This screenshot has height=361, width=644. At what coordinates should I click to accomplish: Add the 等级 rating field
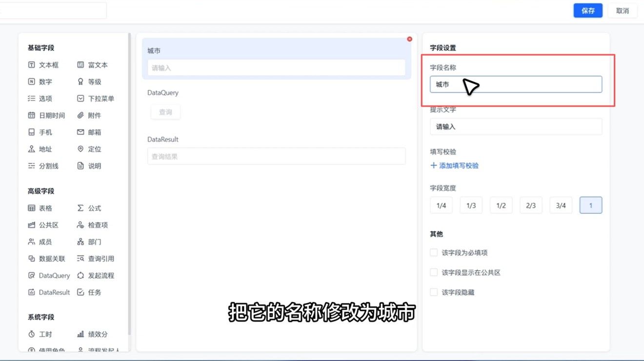pyautogui.click(x=89, y=82)
